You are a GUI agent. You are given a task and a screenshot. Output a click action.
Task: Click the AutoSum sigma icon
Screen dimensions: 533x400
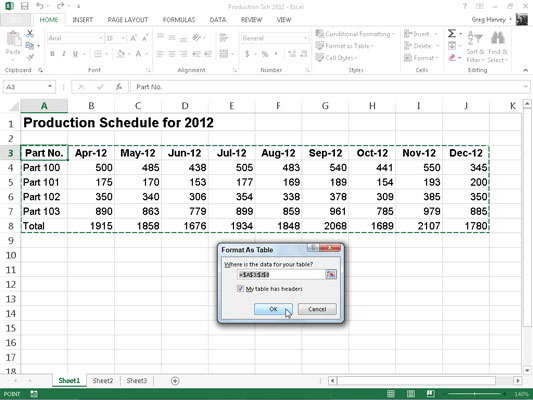pos(452,33)
